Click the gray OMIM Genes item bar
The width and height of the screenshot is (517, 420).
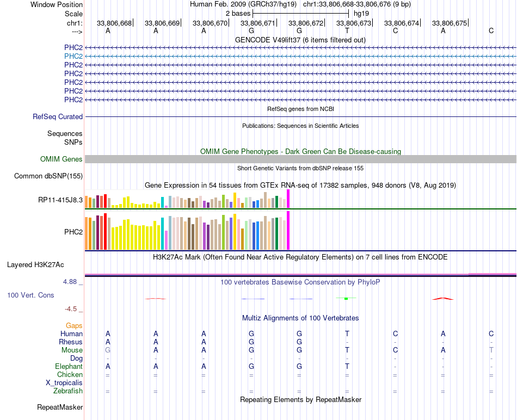(300, 159)
